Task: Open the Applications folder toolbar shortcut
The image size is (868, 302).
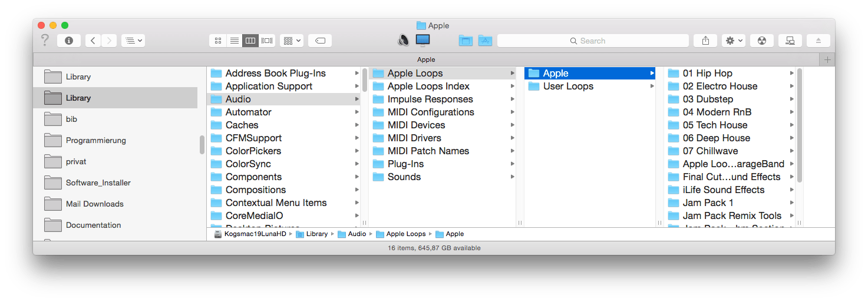Action: coord(485,41)
